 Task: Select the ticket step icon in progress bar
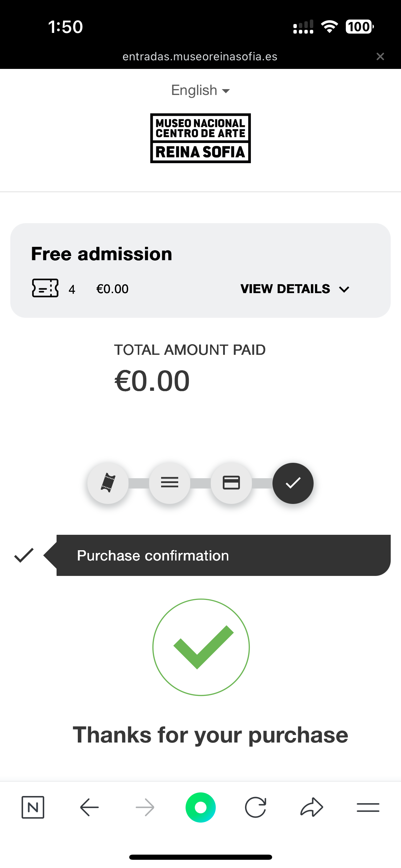coord(108,483)
